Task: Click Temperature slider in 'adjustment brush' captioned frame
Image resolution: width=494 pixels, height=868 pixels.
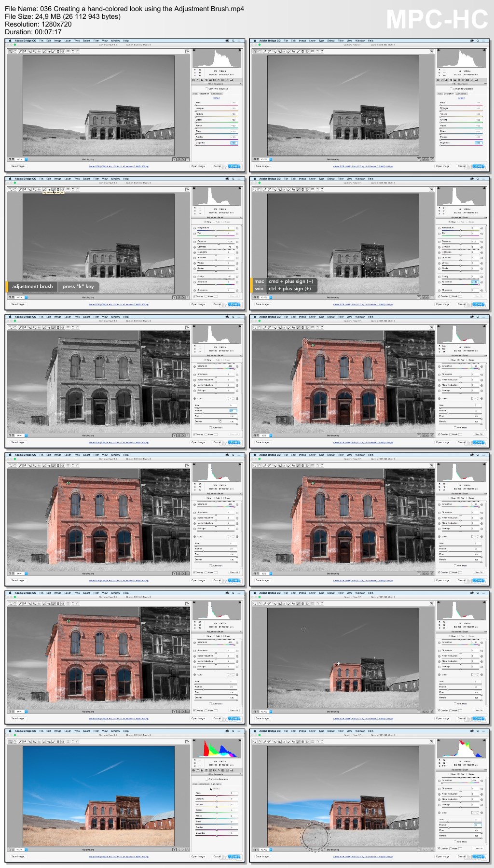Action: click(x=216, y=230)
